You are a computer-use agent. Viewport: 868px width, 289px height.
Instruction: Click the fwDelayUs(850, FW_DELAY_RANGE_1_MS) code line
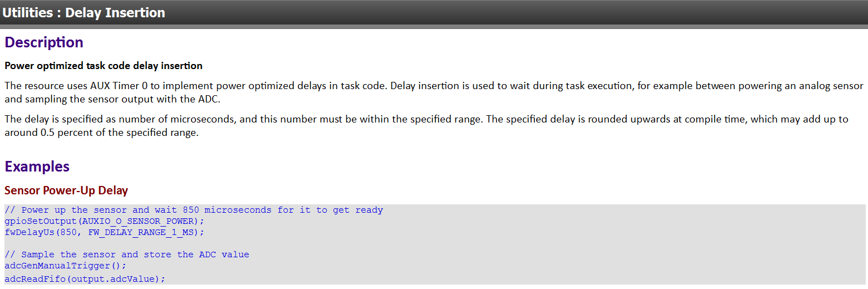tap(105, 232)
